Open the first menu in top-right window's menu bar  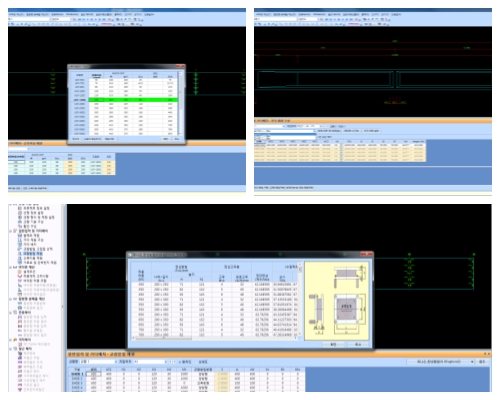(x=263, y=15)
